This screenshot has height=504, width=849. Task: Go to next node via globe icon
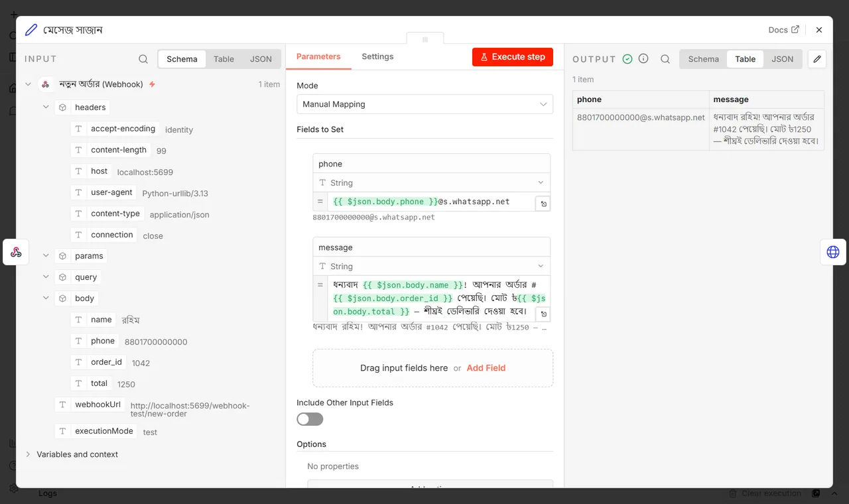pyautogui.click(x=833, y=252)
